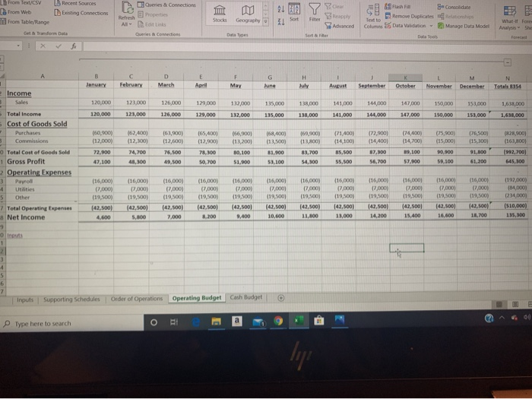
Task: Confirm formula bar entry checkmark
Action: [59, 46]
